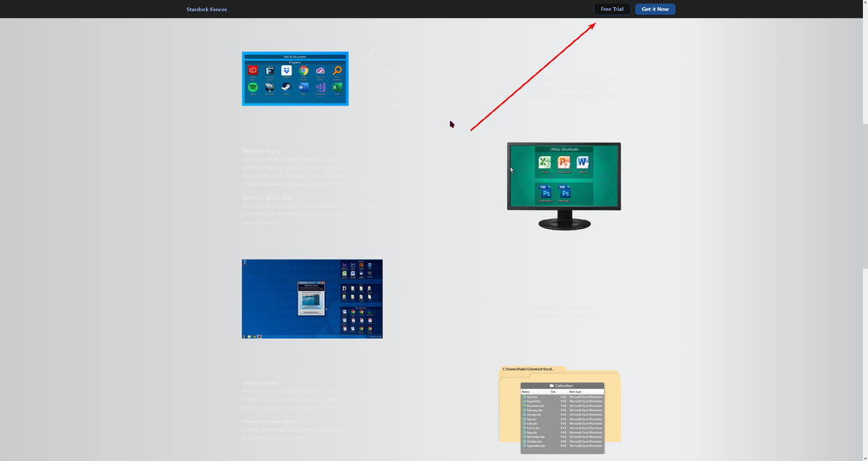This screenshot has height=461, width=868.
Task: Click the Office Shortcuts fence title
Action: click(x=564, y=150)
